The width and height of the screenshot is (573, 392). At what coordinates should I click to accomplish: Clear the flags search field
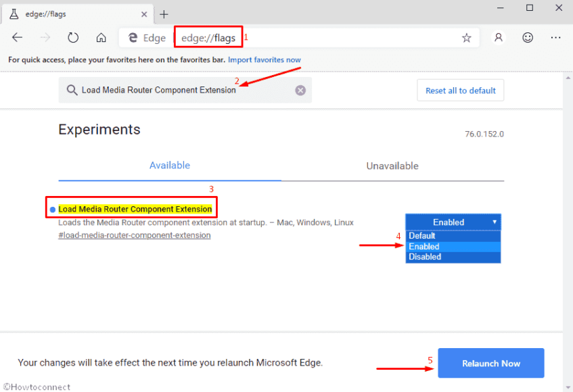300,90
